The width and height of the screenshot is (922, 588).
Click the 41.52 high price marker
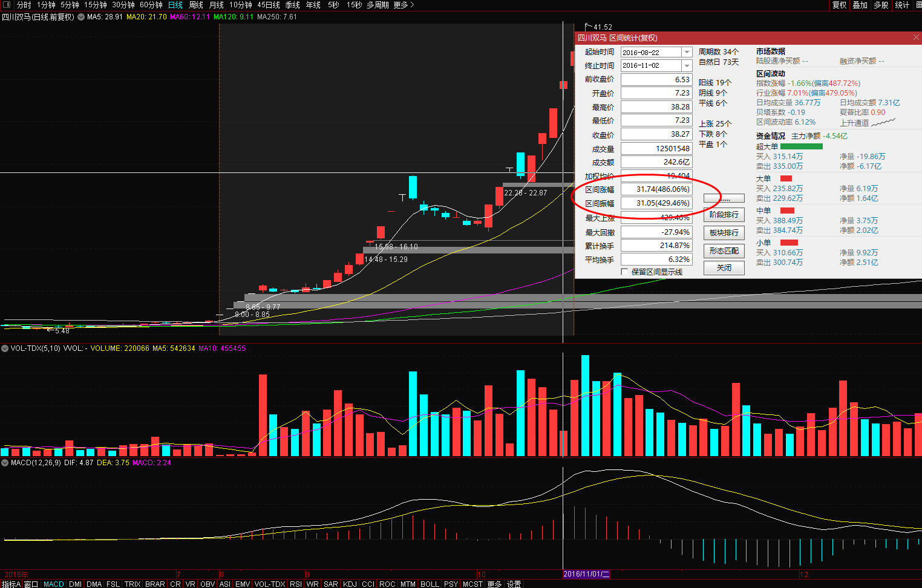pyautogui.click(x=603, y=27)
